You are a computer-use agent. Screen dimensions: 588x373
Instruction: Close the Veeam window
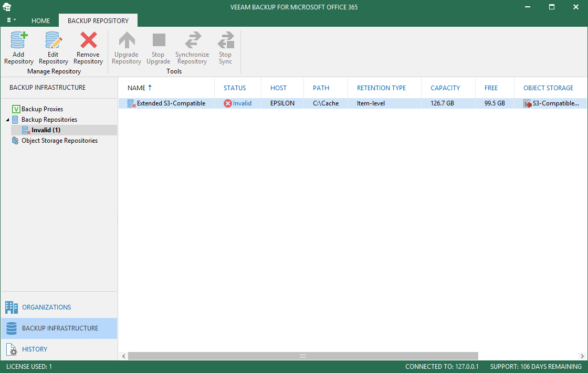(575, 7)
